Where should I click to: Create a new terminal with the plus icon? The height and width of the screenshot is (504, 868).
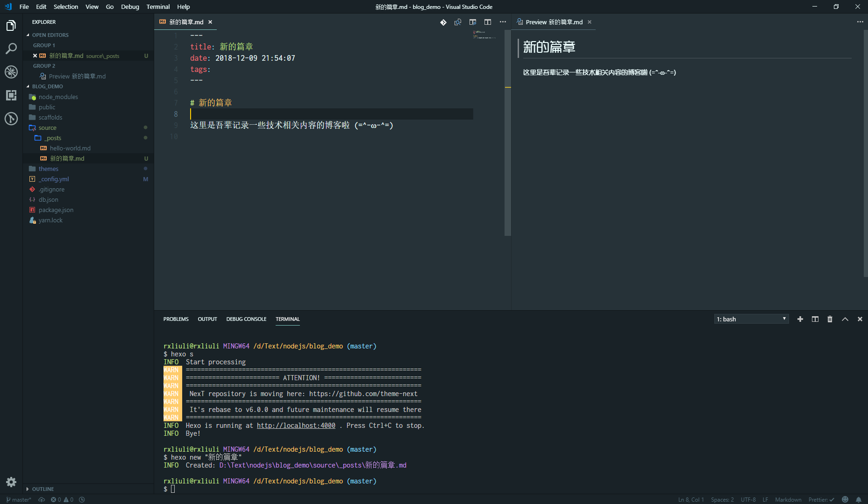pos(800,319)
